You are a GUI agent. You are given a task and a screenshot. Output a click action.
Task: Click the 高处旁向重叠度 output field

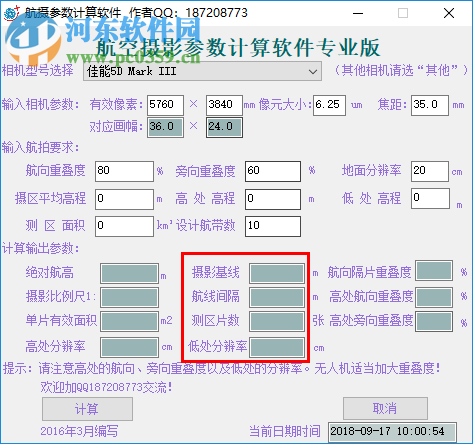point(434,321)
